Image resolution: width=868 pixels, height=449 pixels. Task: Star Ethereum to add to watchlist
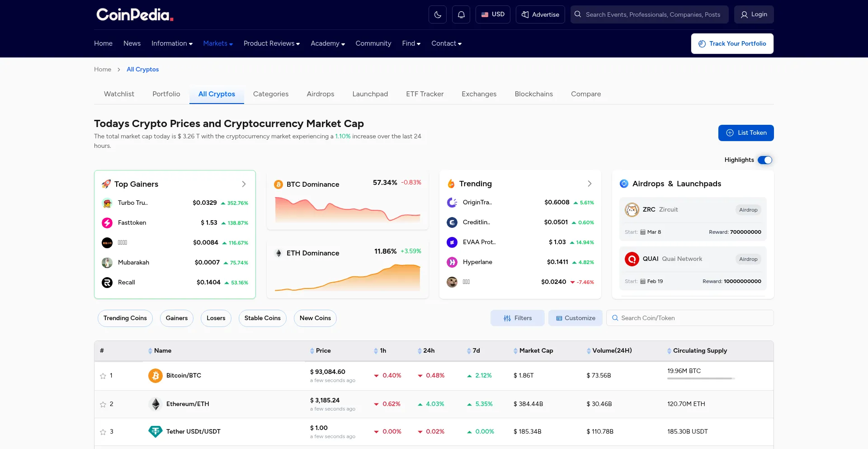(x=103, y=405)
